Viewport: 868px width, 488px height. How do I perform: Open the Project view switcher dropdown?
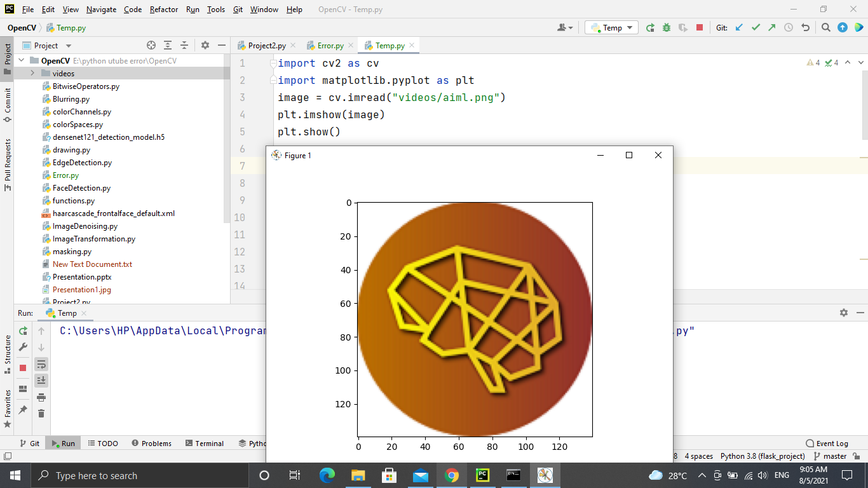(x=68, y=45)
